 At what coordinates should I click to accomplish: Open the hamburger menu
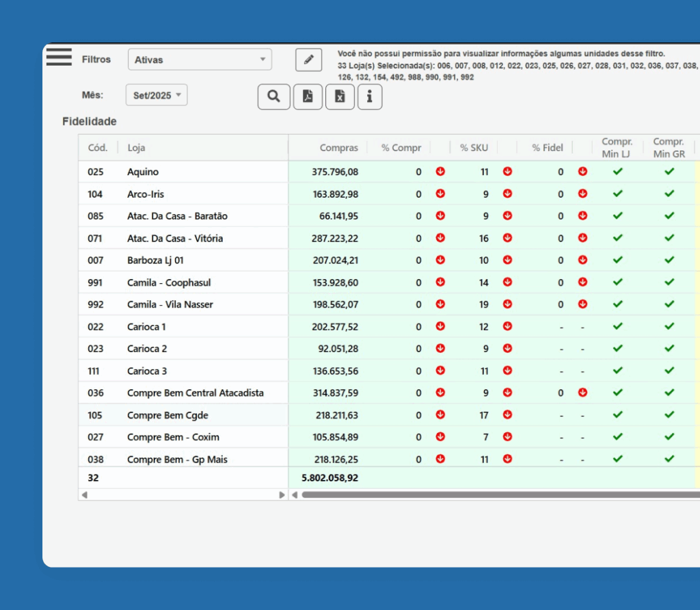point(59,57)
